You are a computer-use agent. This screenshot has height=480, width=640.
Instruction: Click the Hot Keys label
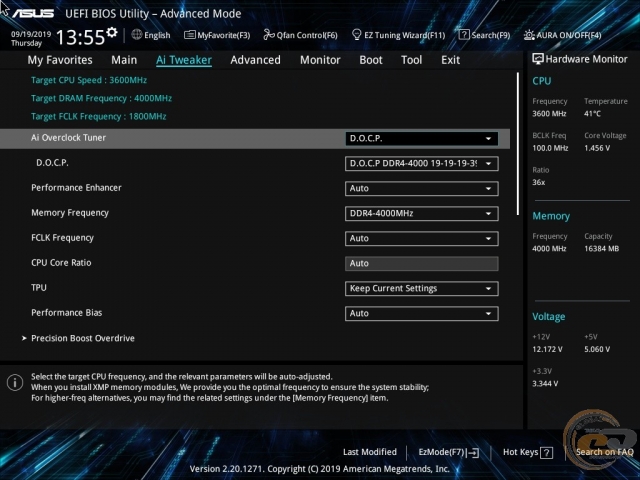coord(520,452)
